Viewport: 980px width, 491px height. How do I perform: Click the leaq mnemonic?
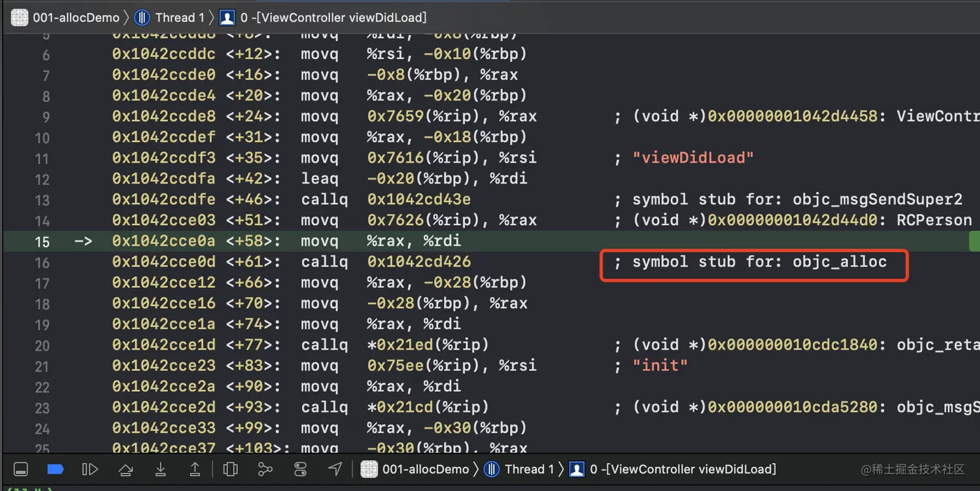tap(320, 179)
